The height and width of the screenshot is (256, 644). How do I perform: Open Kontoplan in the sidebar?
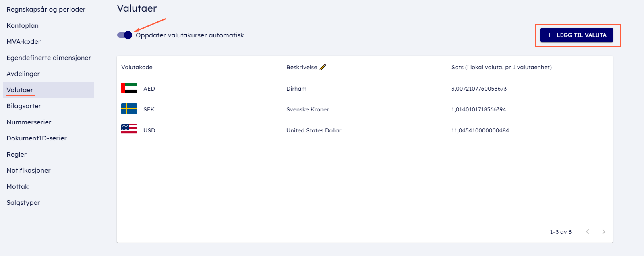click(x=23, y=25)
